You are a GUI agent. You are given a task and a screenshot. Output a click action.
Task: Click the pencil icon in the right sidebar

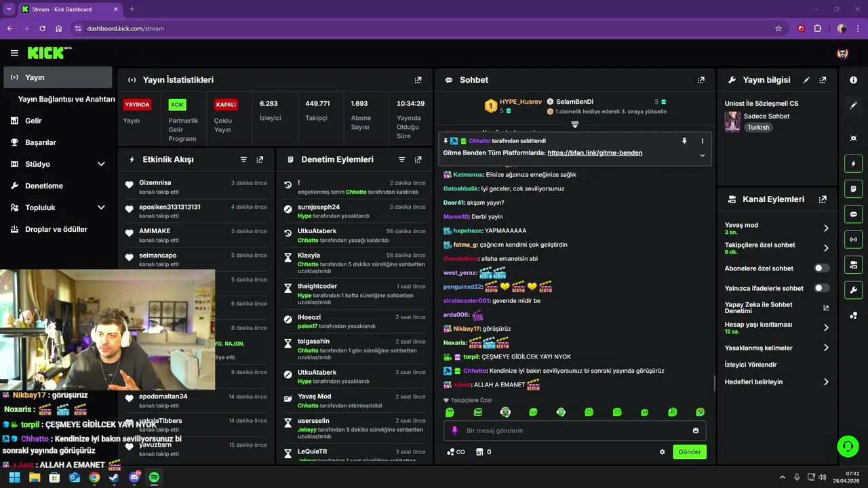click(x=853, y=105)
